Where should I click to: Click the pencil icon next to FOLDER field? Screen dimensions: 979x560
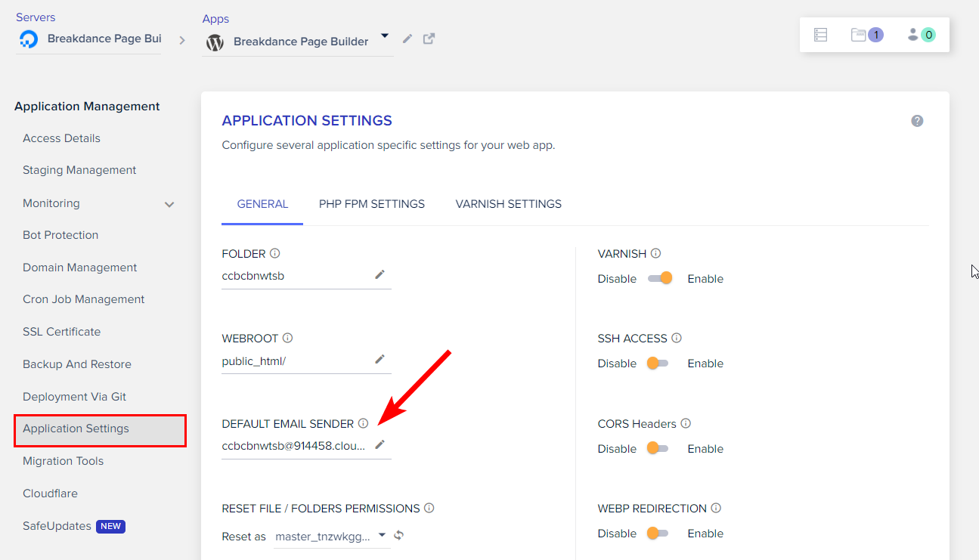click(x=380, y=275)
